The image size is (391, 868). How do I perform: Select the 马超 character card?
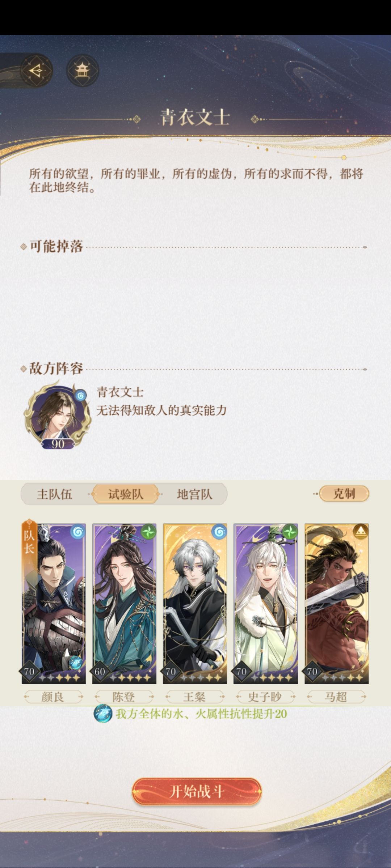336,604
